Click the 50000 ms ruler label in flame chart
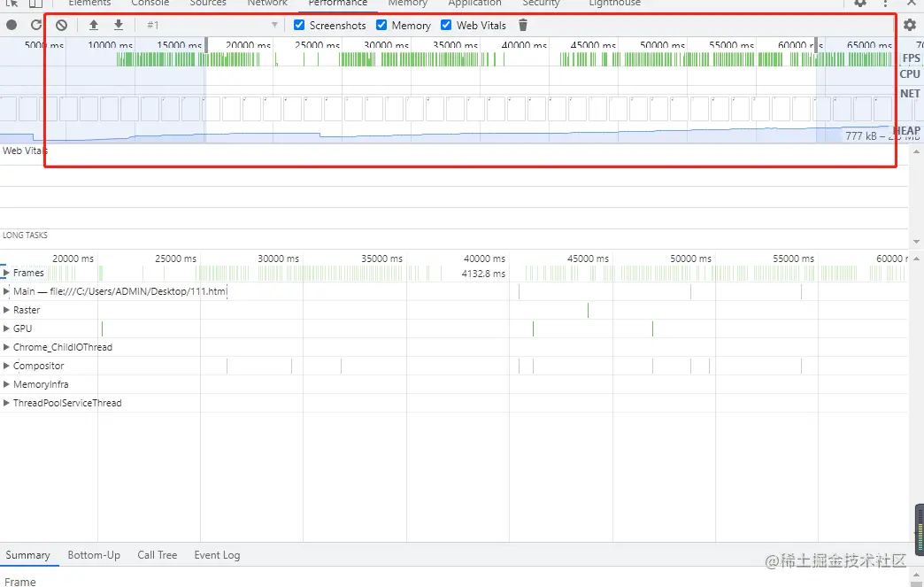Image resolution: width=924 pixels, height=587 pixels. (690, 259)
